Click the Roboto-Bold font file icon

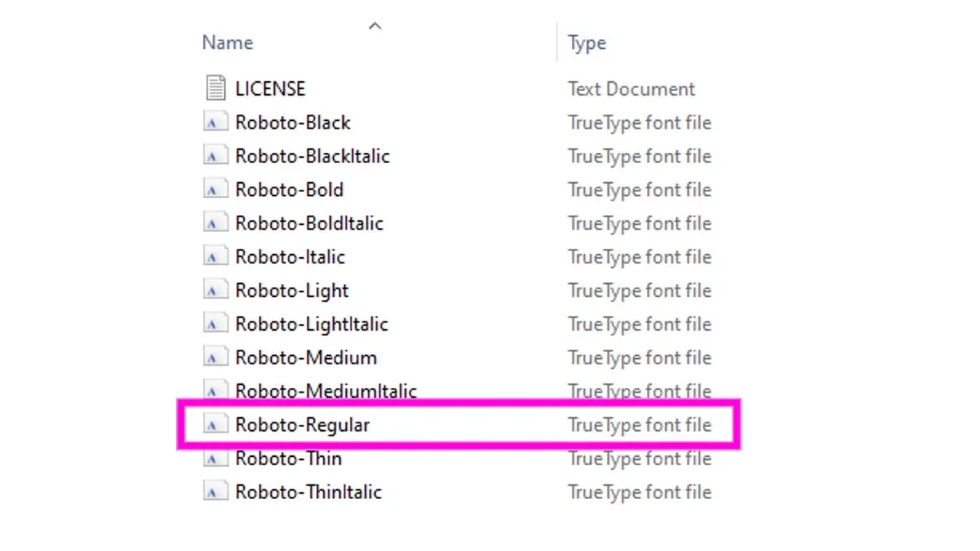click(x=216, y=190)
